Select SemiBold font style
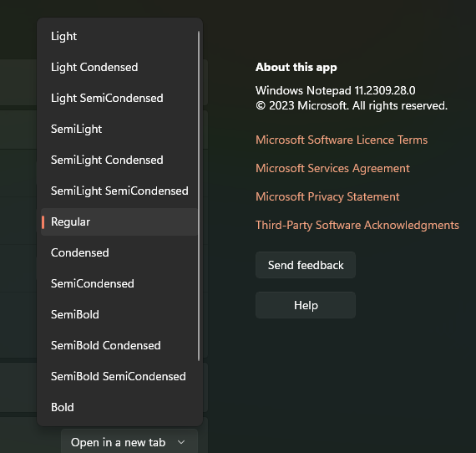The width and height of the screenshot is (476, 453). [x=119, y=314]
